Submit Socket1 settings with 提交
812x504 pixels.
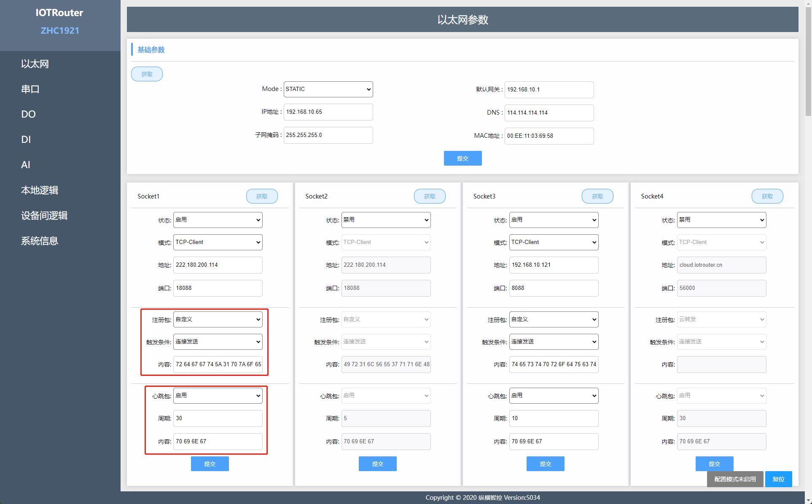tap(210, 464)
